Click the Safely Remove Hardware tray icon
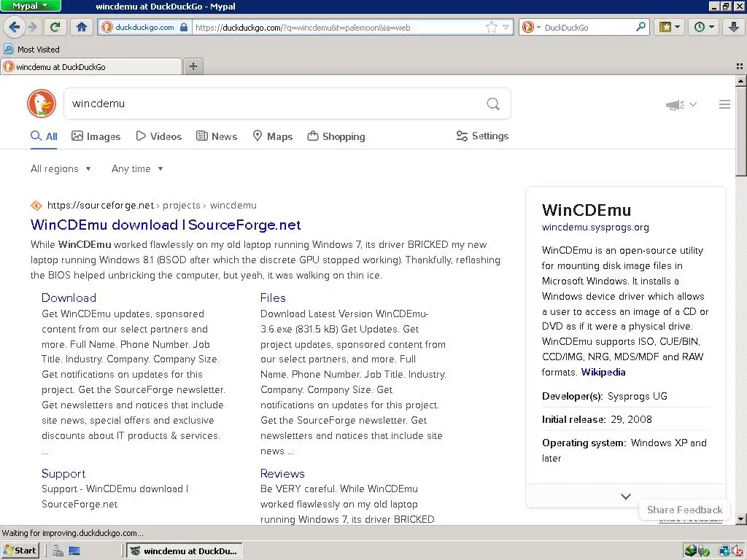 tap(704, 551)
